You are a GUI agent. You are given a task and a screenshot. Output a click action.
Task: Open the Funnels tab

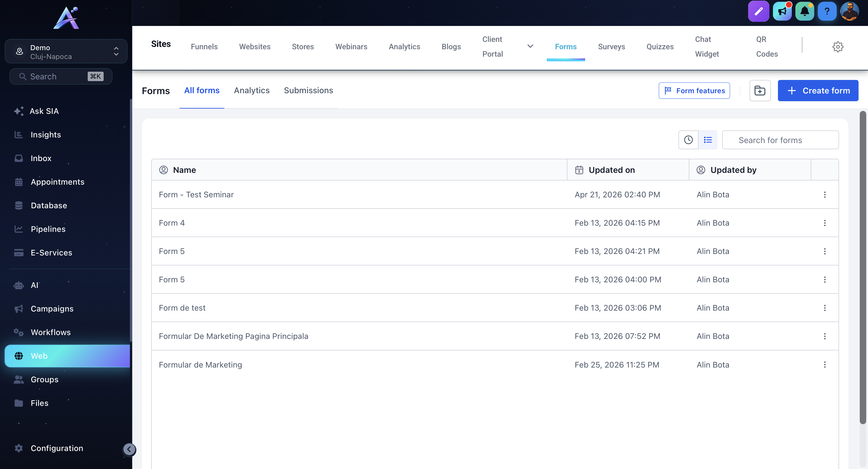pos(204,47)
